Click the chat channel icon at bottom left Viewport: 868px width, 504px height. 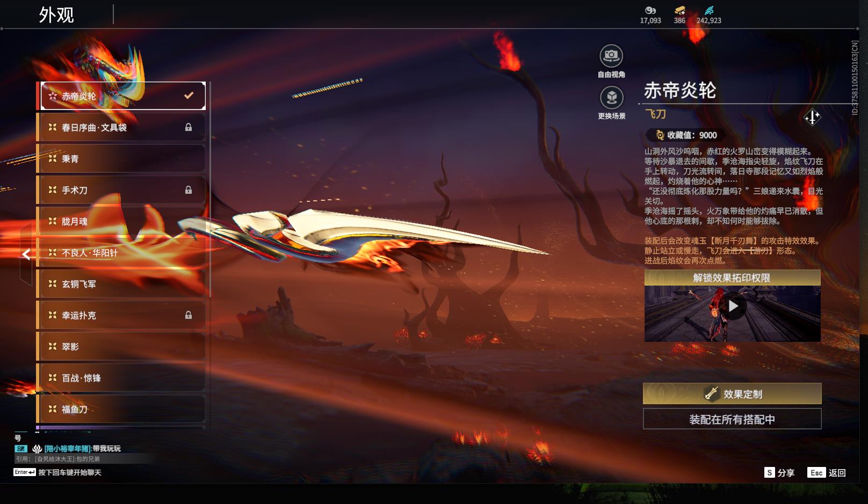click(x=20, y=448)
